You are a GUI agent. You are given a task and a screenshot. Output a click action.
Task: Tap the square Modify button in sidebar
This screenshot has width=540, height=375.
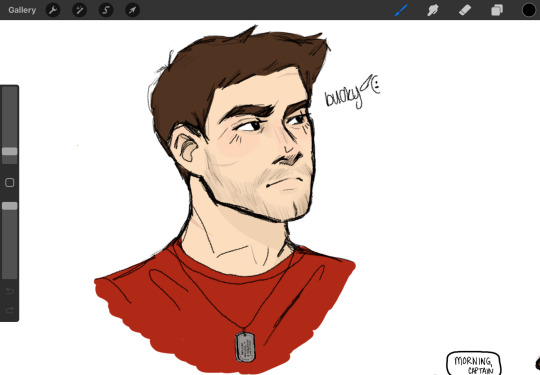10,182
